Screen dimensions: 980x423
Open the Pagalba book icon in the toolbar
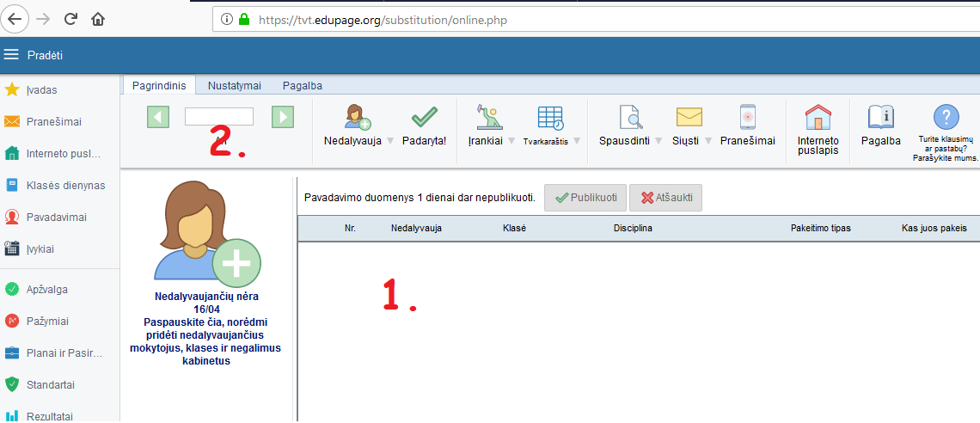(x=880, y=117)
